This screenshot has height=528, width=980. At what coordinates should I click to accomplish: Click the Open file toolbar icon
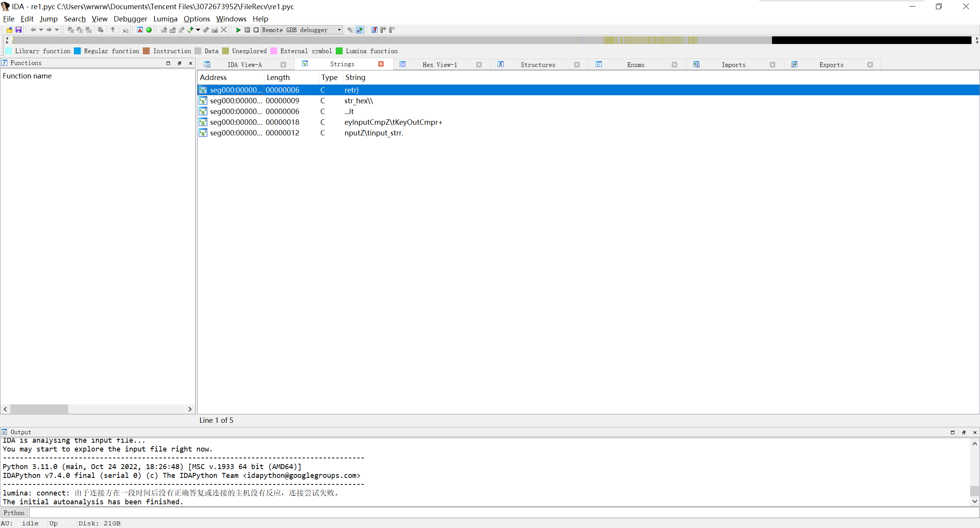(x=10, y=30)
